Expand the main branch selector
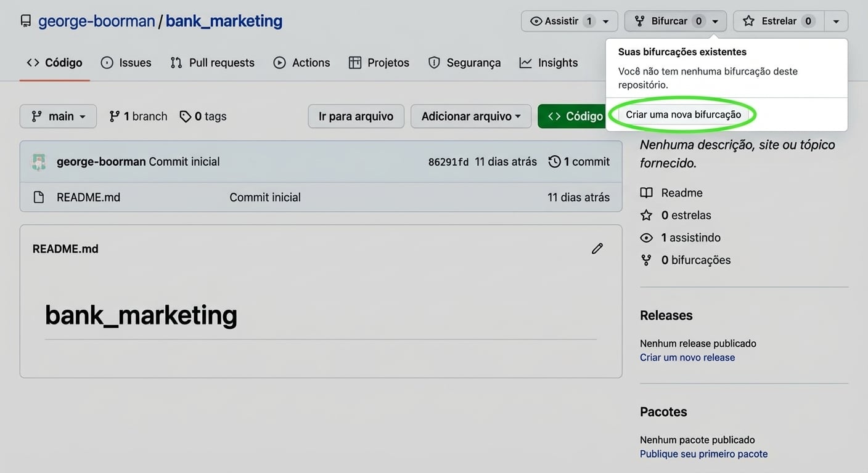The width and height of the screenshot is (868, 473). (58, 116)
